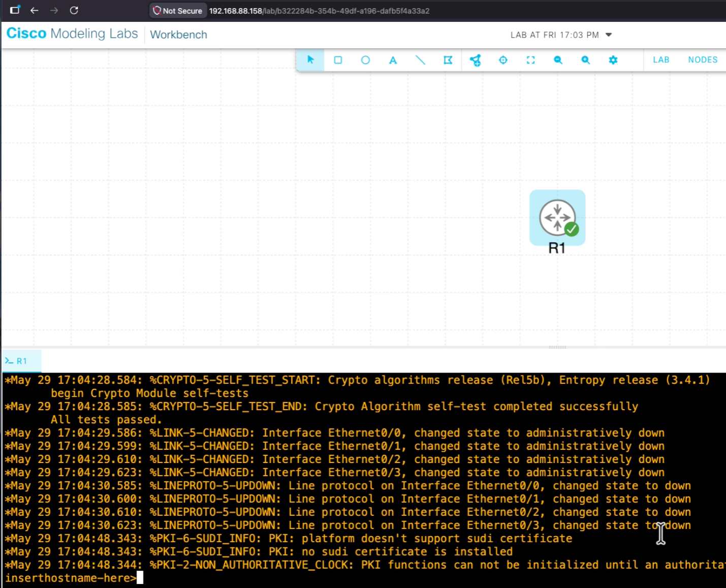Viewport: 726px width, 588px height.
Task: Click the CRYPTO-5-SELF_TEST_END log line
Action: point(321,407)
